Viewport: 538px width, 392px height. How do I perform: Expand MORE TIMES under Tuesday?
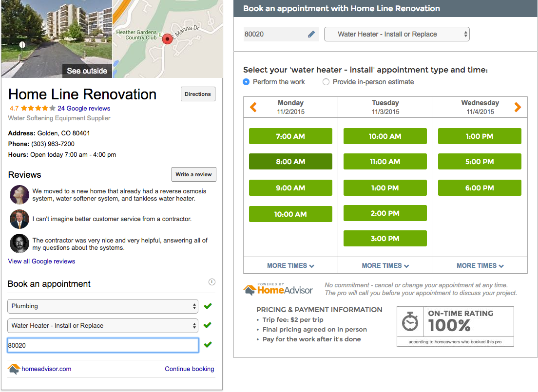[x=385, y=265]
